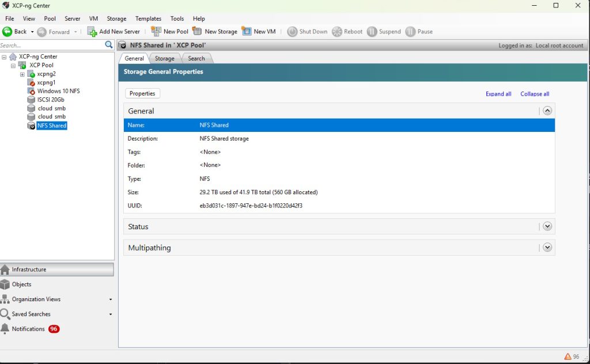Screen dimensions: 590x364
Task: Click the alert triangle in status bar
Action: 568,357
